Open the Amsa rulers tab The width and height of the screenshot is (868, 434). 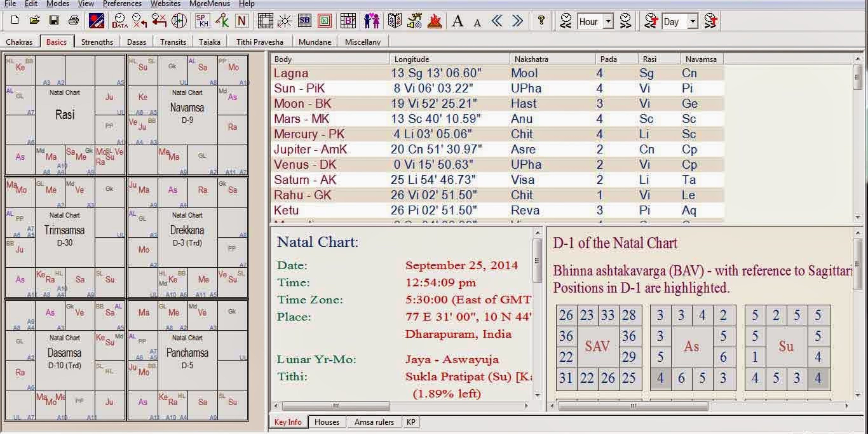374,422
